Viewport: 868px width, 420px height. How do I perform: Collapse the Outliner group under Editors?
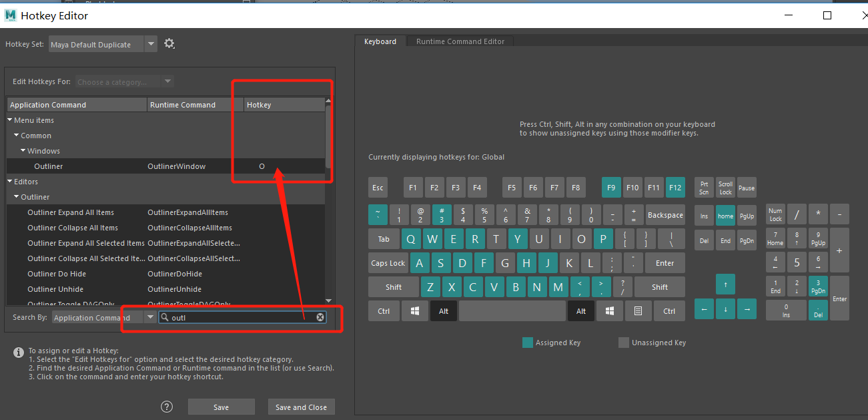(17, 197)
